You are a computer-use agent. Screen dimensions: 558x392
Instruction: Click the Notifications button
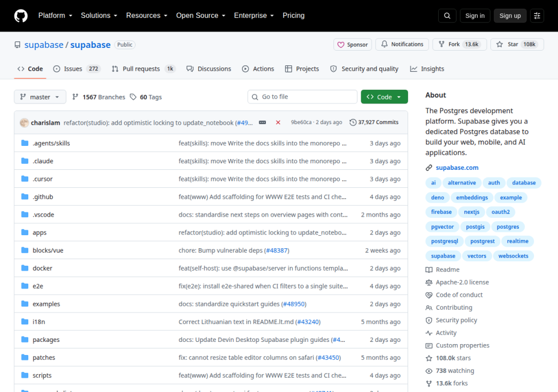point(402,44)
